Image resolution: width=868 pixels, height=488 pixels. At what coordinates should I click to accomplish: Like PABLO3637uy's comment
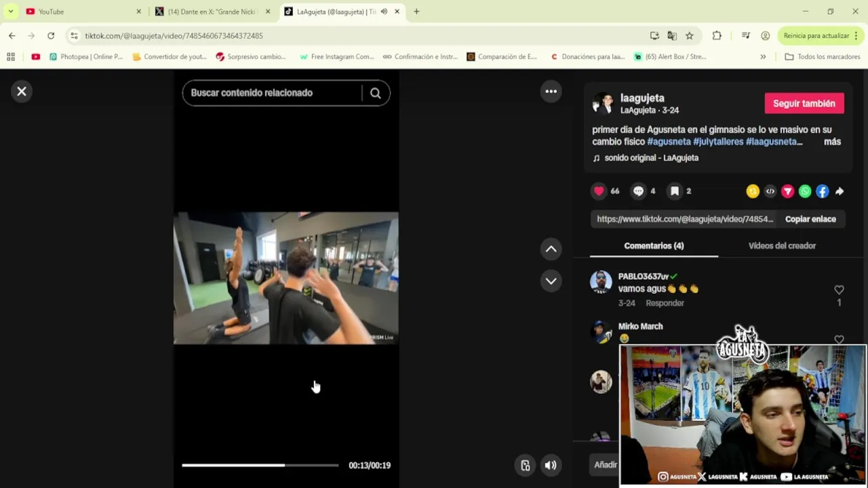tap(839, 290)
